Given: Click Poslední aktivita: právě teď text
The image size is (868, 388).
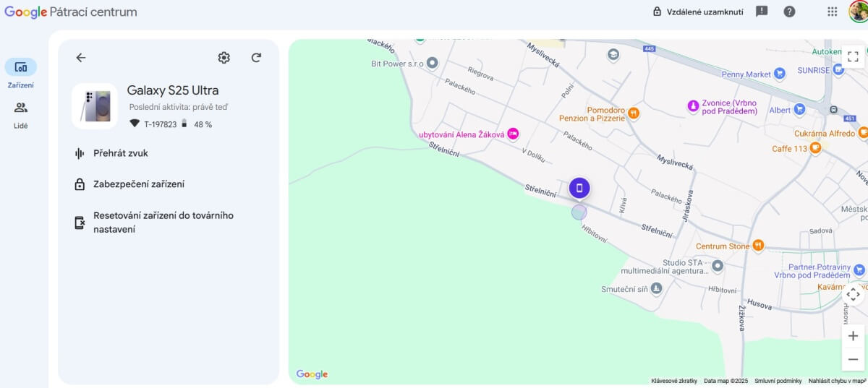Looking at the screenshot, I should (x=179, y=107).
